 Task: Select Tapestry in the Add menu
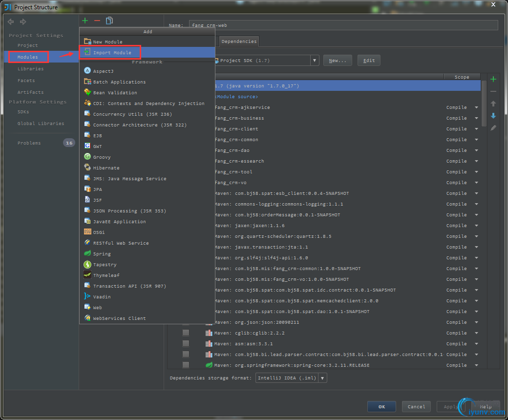[x=147, y=265]
